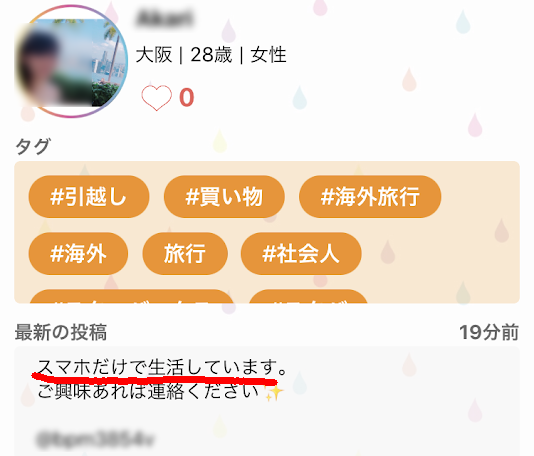Select the 旅行 tag
The height and width of the screenshot is (456, 534).
[185, 254]
